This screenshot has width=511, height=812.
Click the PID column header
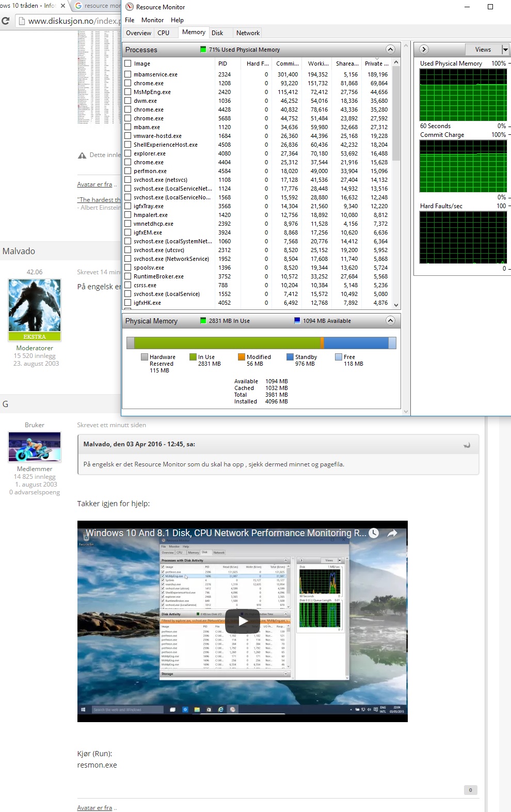point(227,64)
